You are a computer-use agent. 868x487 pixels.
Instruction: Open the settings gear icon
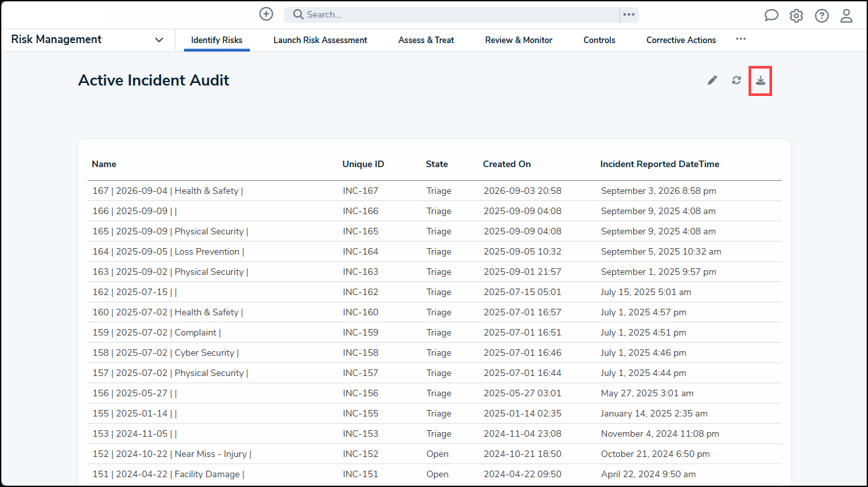796,16
